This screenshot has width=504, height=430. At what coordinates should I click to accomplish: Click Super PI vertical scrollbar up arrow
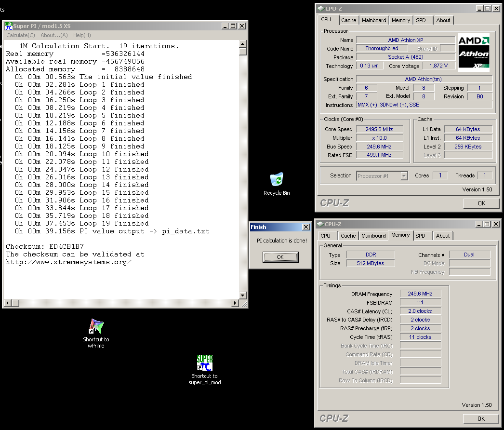coord(243,44)
